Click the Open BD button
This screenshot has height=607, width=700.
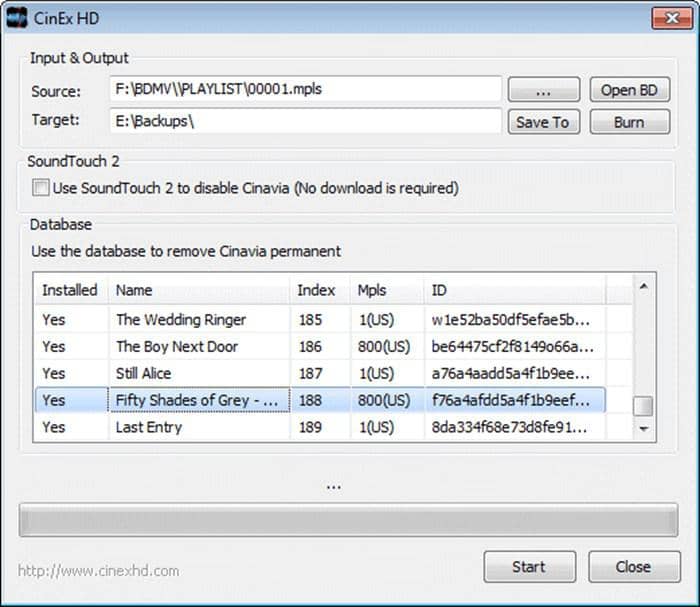tap(629, 90)
